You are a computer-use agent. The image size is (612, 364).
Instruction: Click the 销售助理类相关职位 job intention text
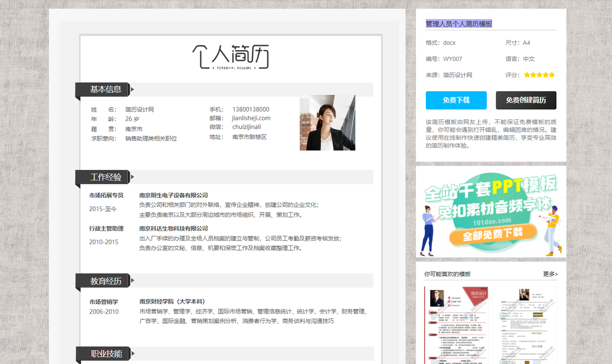(x=151, y=138)
